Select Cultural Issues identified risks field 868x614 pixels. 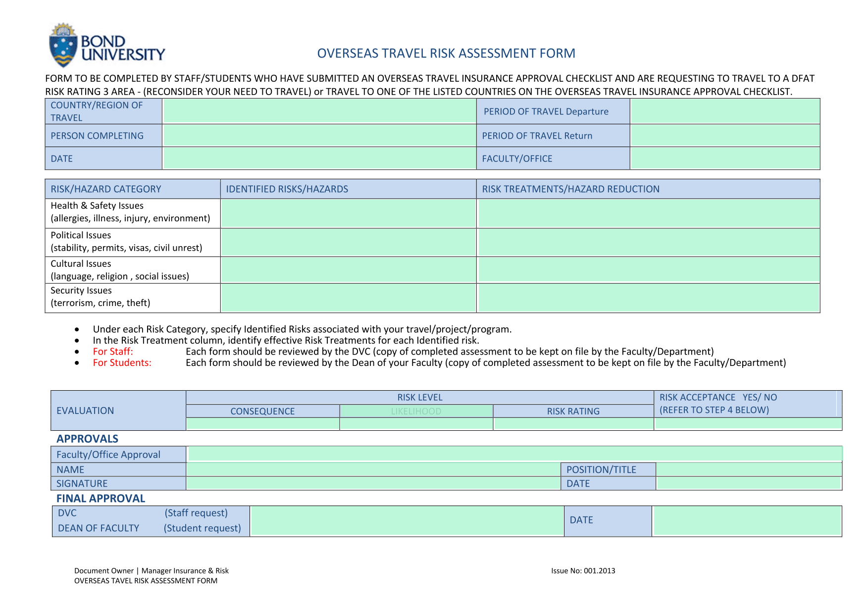tap(348, 270)
